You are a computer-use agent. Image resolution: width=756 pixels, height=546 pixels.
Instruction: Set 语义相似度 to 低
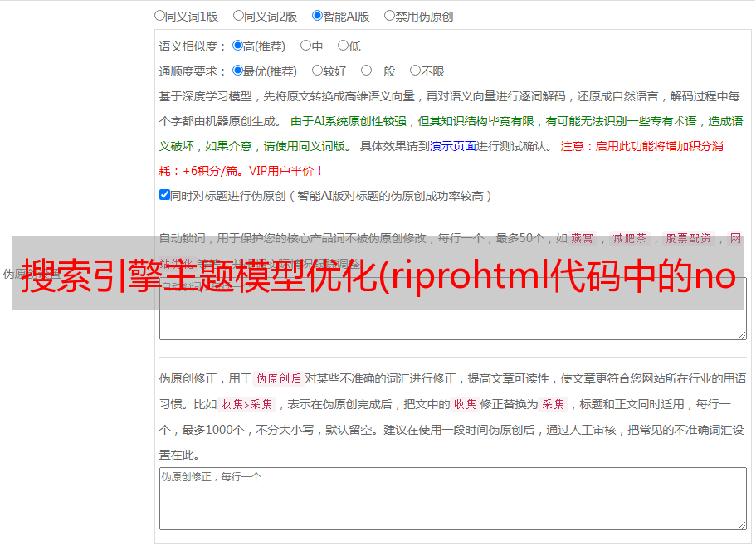point(343,46)
